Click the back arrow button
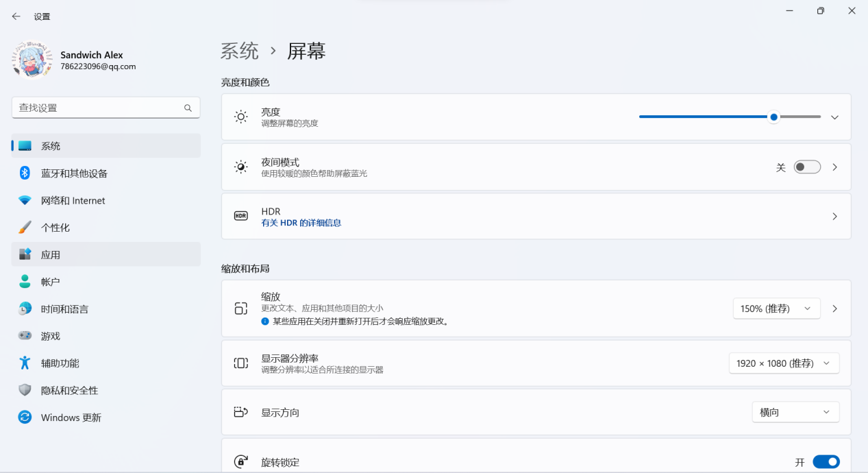The image size is (868, 473). tap(16, 16)
